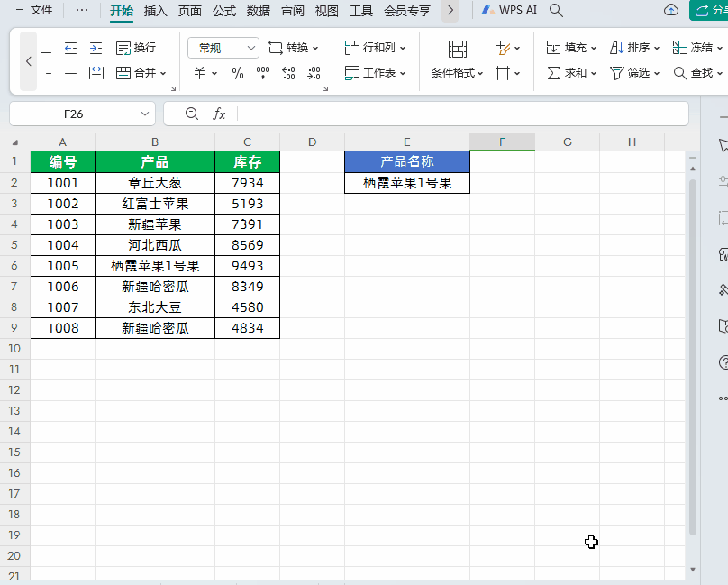Screen dimensions: 728x585
Task: Click the 求和 sum sigma icon
Action: (553, 73)
